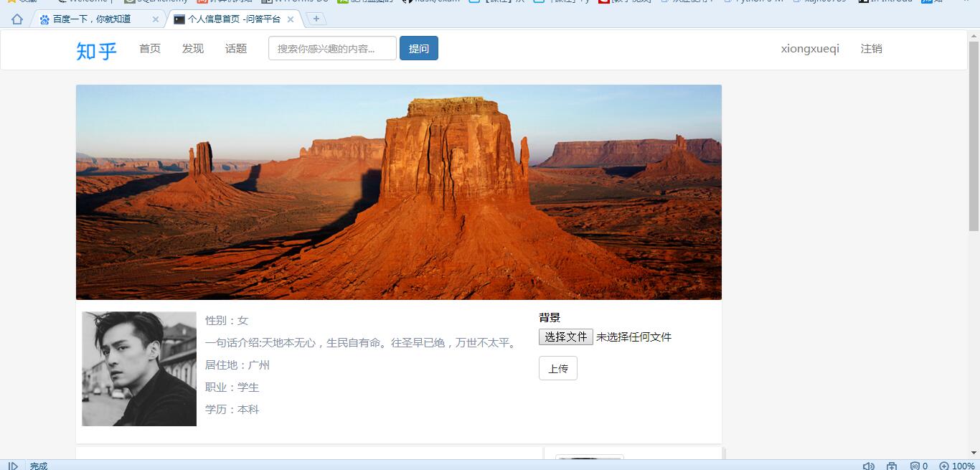
Task: Click the speaker sound icon in status bar
Action: pos(868,466)
